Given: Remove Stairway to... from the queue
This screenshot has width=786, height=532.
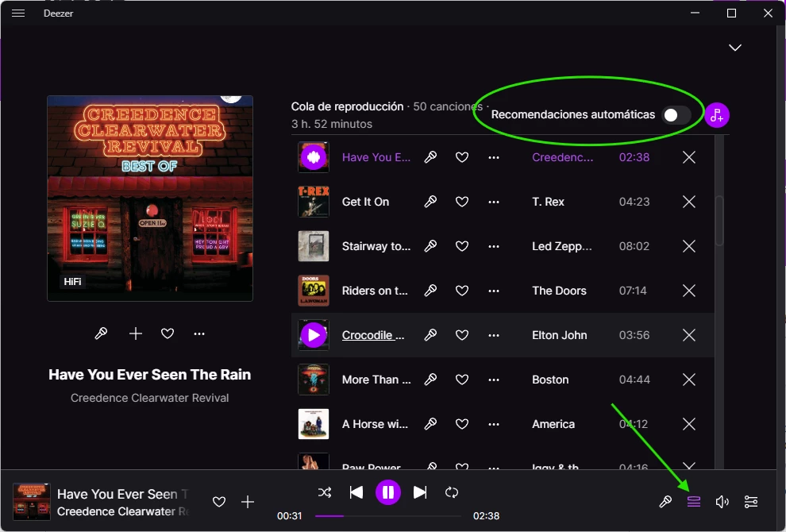Looking at the screenshot, I should (689, 246).
